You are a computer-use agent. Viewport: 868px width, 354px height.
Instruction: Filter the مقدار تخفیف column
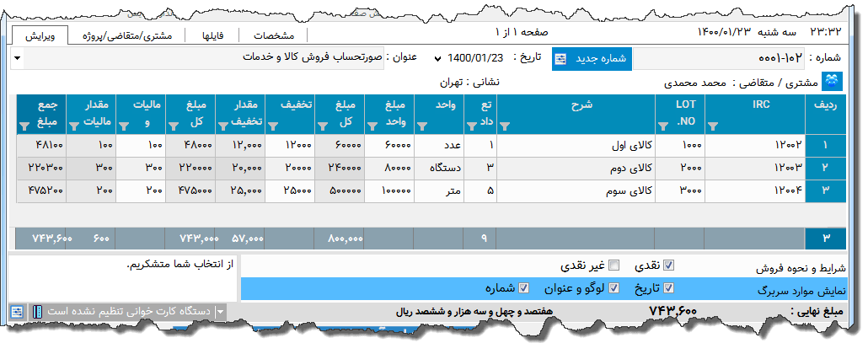[222, 127]
